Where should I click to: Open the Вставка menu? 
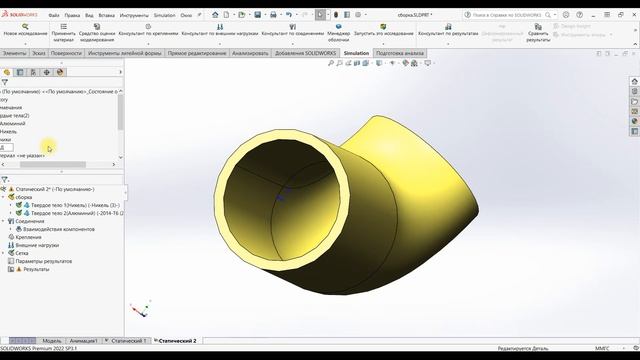click(x=107, y=15)
